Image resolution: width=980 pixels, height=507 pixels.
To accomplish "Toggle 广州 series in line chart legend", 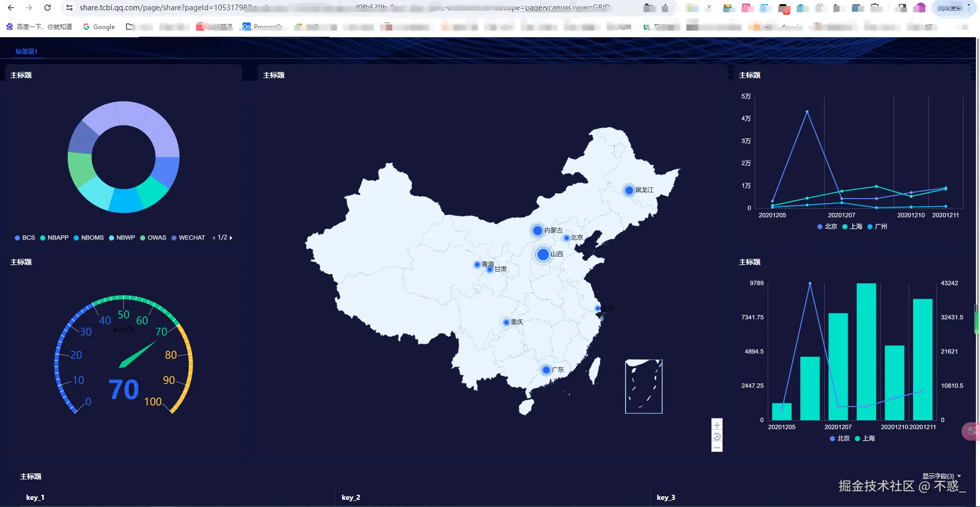I will (877, 227).
